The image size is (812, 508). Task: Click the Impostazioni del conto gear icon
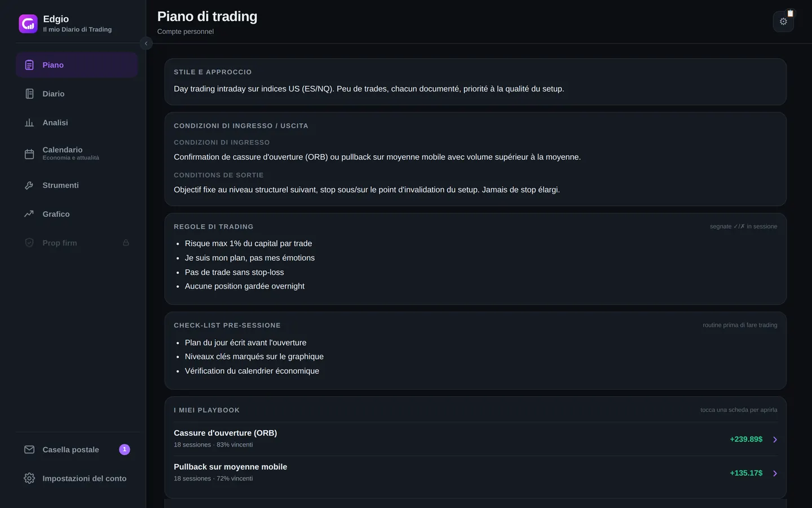coord(29,478)
